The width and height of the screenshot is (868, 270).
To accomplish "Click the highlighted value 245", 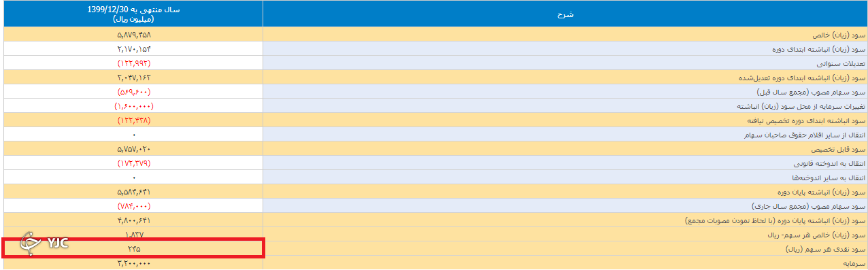I will point(134,249).
